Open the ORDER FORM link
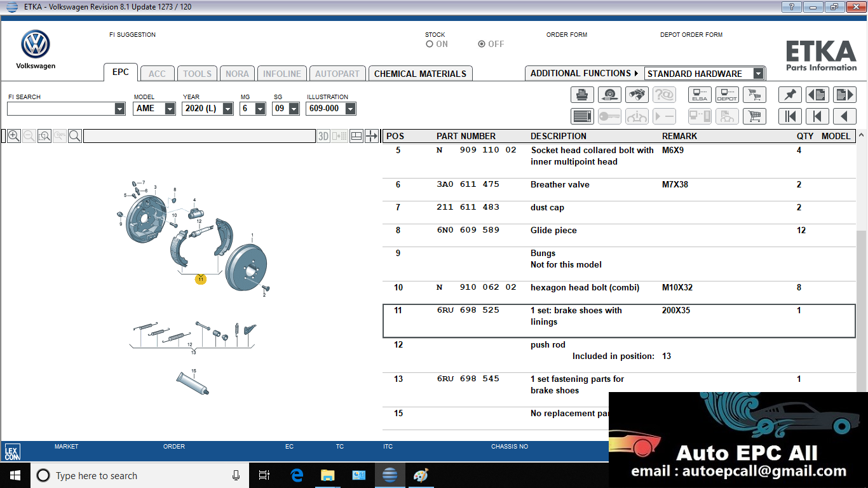This screenshot has height=488, width=868. (x=567, y=35)
